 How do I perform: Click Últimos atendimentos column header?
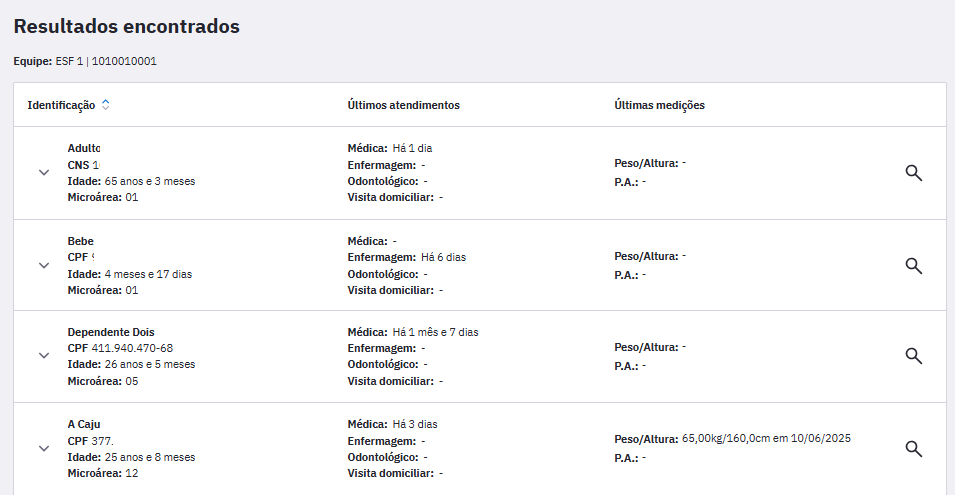click(x=403, y=105)
